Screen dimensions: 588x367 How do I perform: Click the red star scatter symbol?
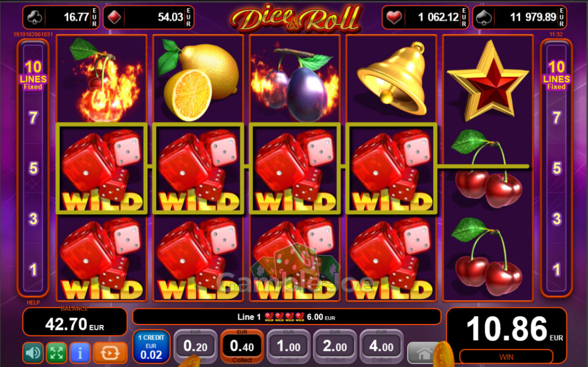pyautogui.click(x=488, y=80)
